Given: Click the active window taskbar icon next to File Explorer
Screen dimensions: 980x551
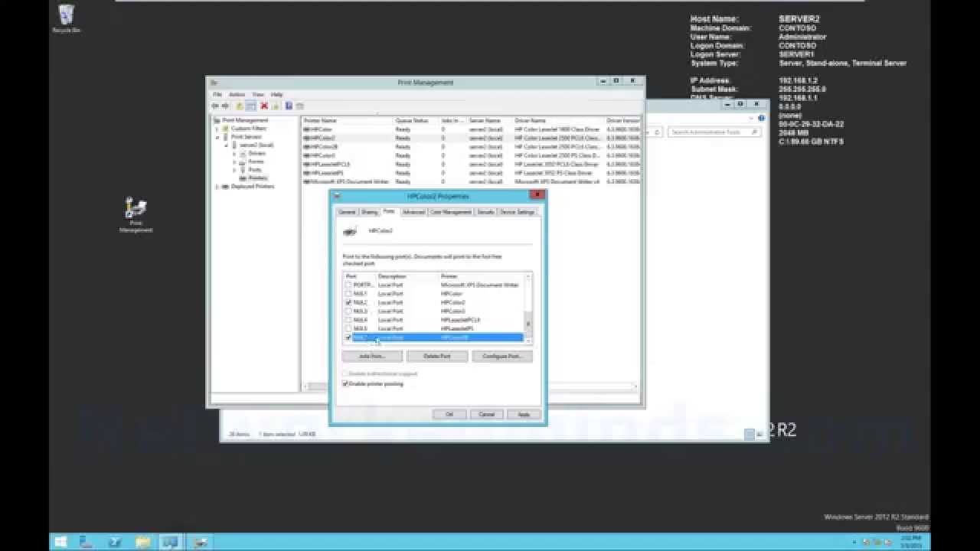Looking at the screenshot, I should (x=171, y=542).
